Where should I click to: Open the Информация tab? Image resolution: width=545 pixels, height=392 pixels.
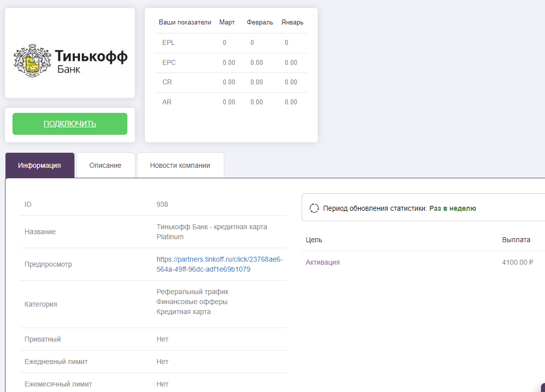[x=39, y=165]
